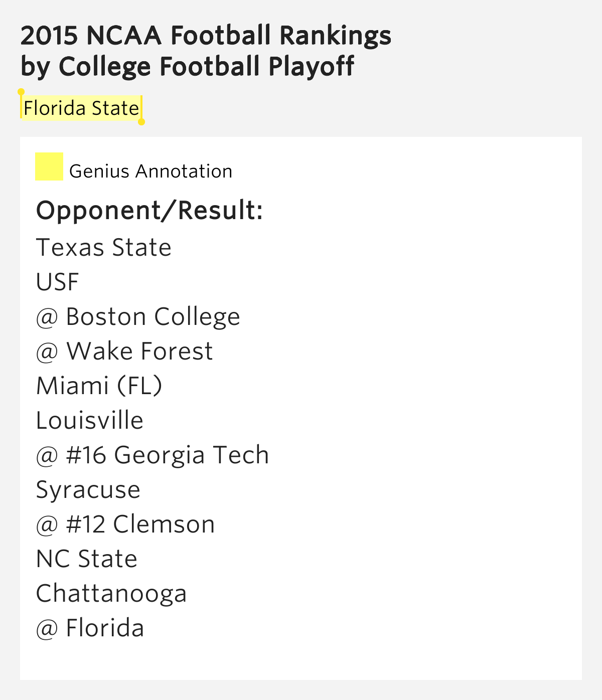This screenshot has width=602, height=700.
Task: Click the top-left yellow selection handle
Action: [21, 92]
